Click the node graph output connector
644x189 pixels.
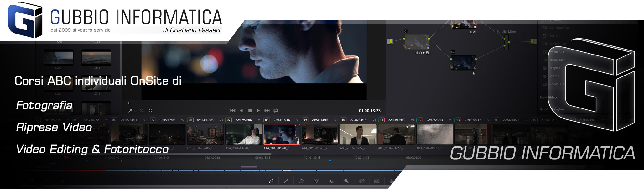pos(533,41)
